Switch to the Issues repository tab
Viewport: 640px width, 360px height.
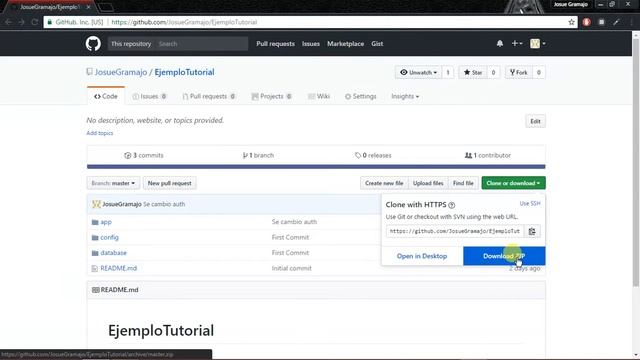149,96
